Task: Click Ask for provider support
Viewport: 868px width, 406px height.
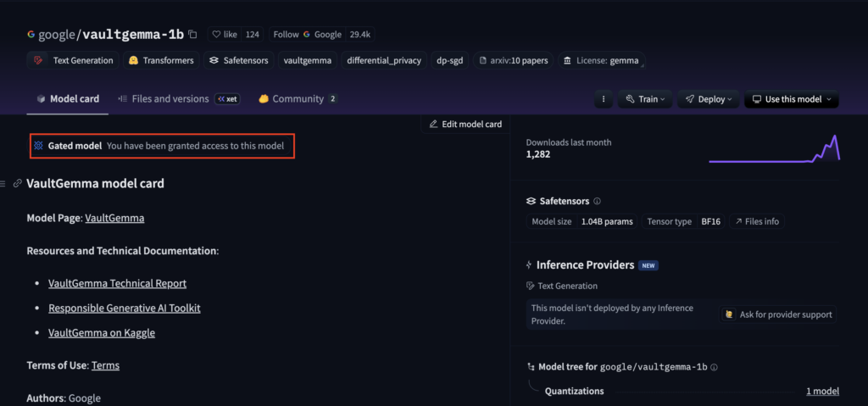Action: [778, 314]
